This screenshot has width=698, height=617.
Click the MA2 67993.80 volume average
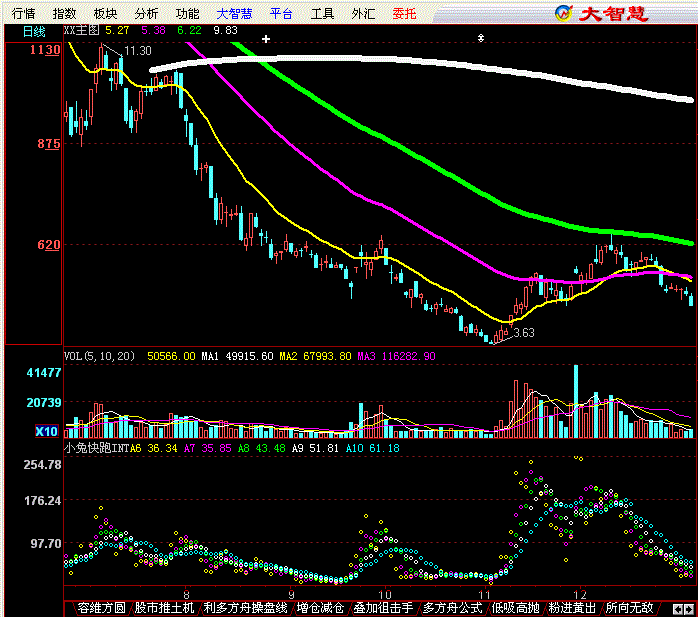pos(315,356)
